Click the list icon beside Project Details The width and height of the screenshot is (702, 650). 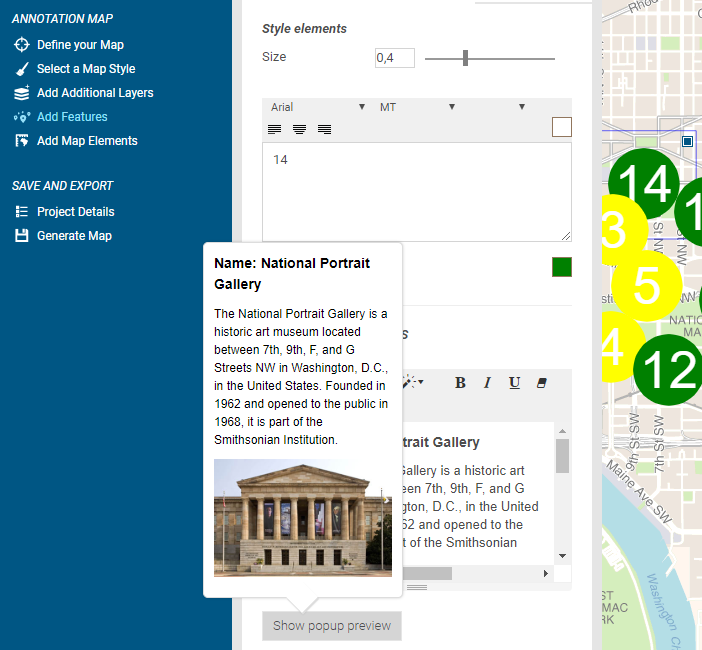click(21, 211)
